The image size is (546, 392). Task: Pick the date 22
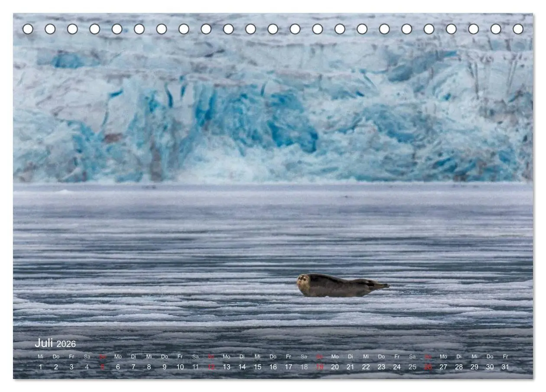click(x=366, y=367)
